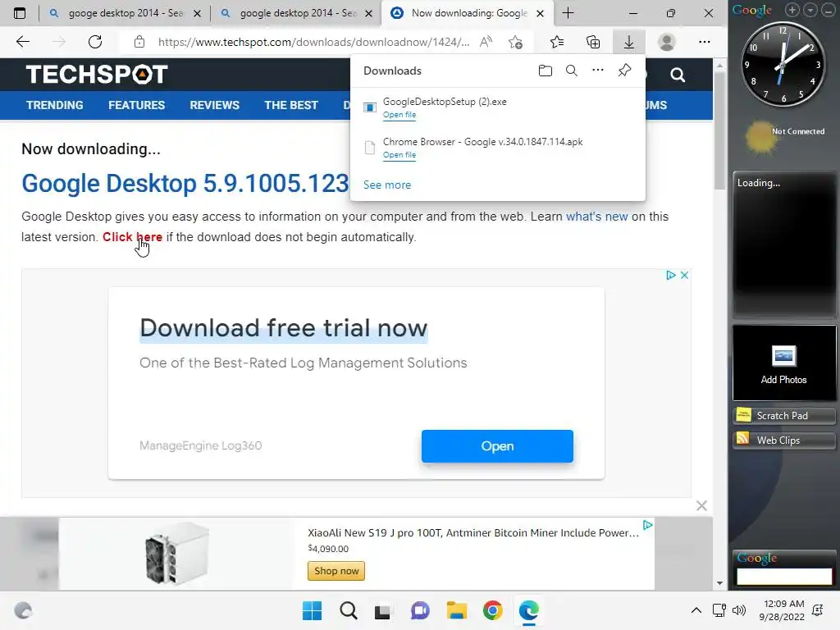Click See more in Downloads
The width and height of the screenshot is (840, 630).
point(387,185)
